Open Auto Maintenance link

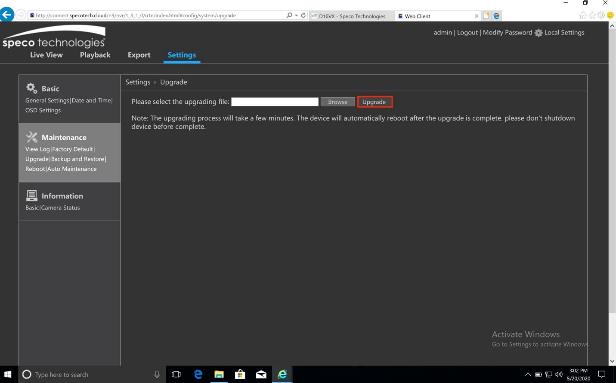[x=72, y=169]
